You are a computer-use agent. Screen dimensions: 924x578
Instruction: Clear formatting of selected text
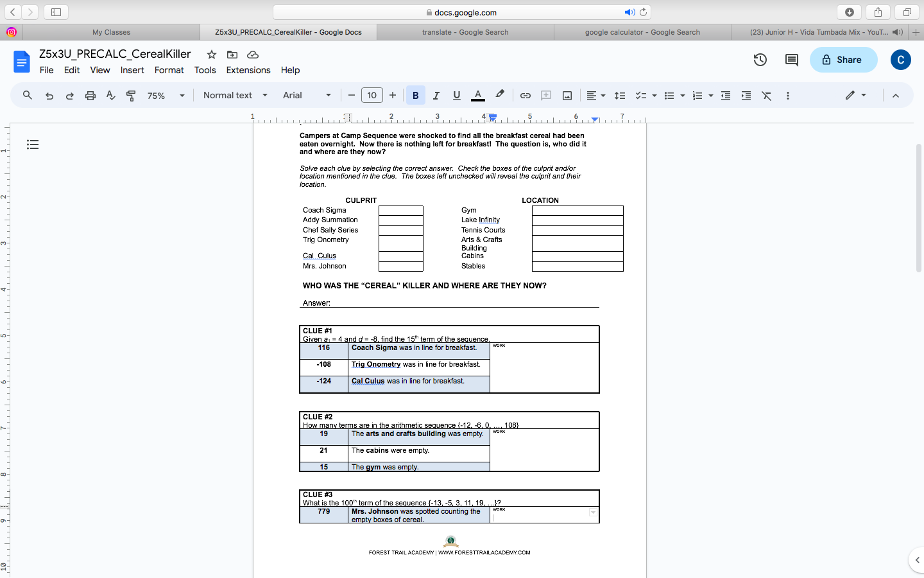[766, 95]
